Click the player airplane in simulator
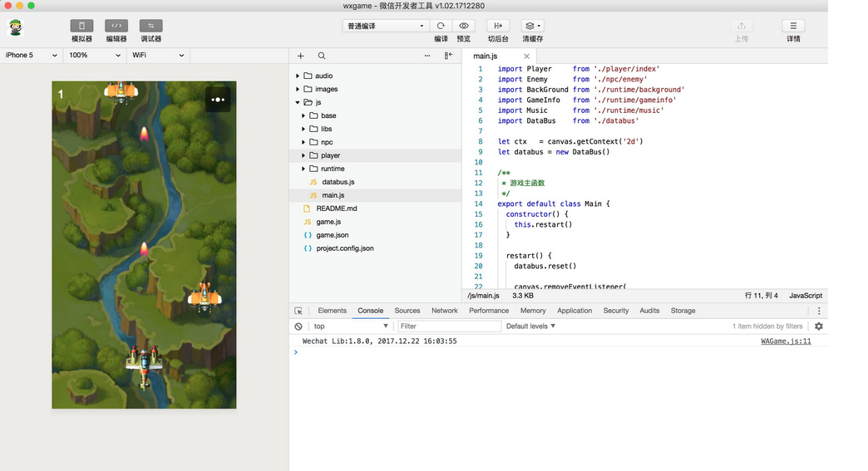868x471 pixels. coord(144,366)
